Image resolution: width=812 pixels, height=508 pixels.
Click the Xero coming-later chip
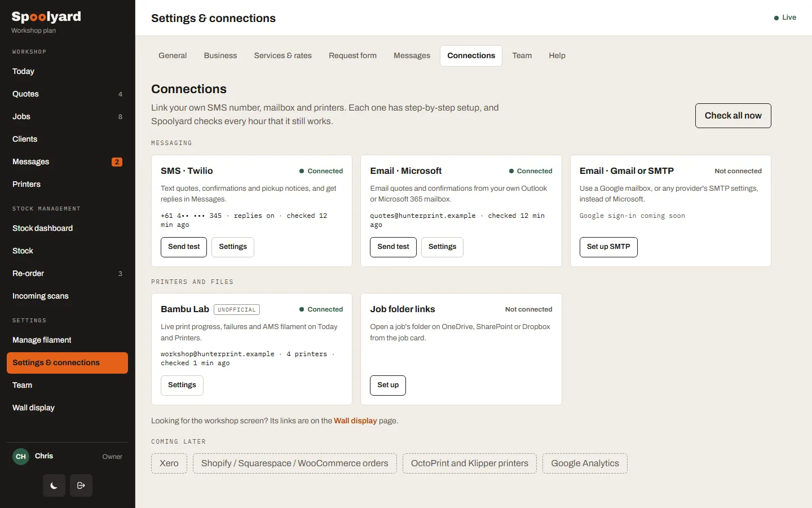click(x=169, y=463)
